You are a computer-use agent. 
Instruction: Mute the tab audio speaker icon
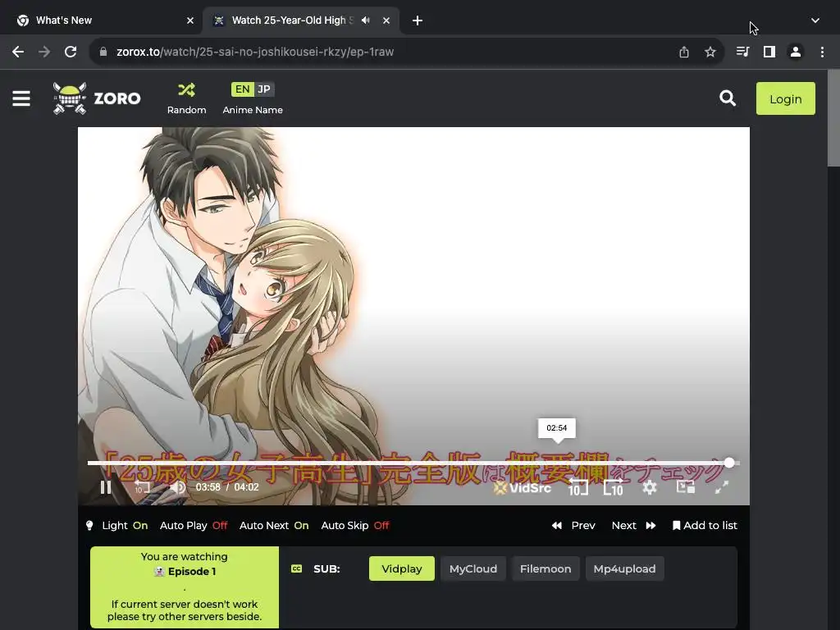[366, 21]
